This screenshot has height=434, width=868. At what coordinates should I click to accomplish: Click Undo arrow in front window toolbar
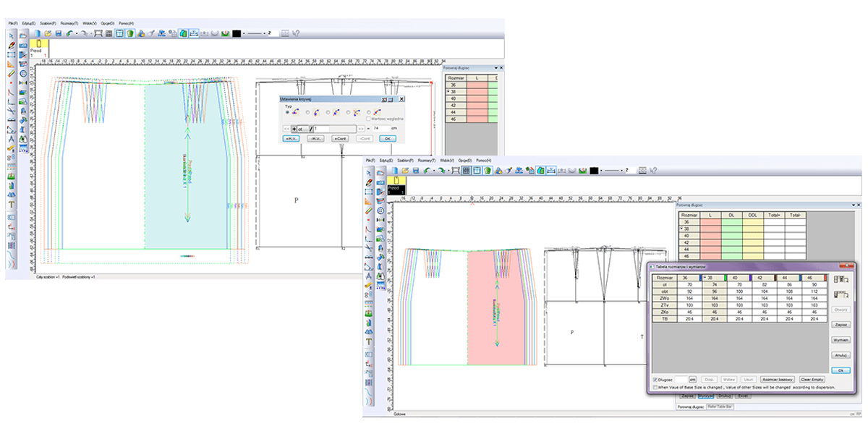[427, 170]
